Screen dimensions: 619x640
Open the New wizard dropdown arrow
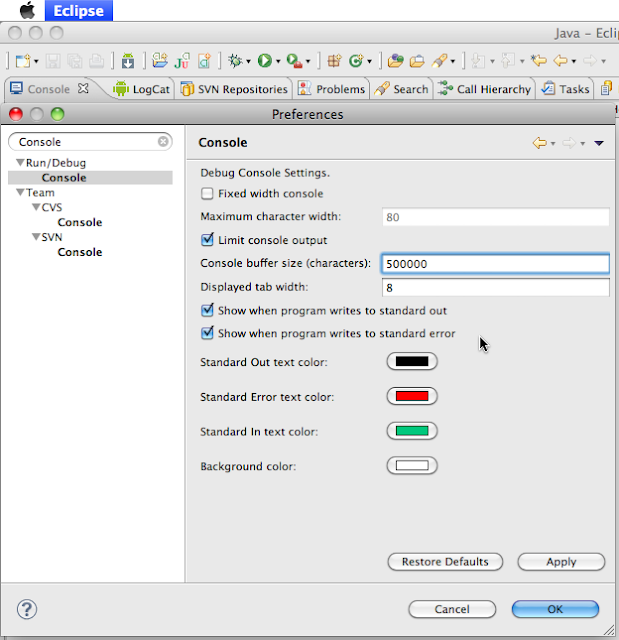36,62
